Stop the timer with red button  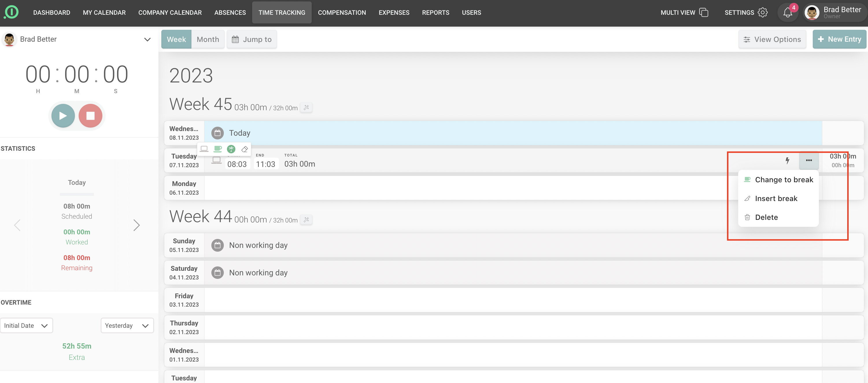click(90, 116)
